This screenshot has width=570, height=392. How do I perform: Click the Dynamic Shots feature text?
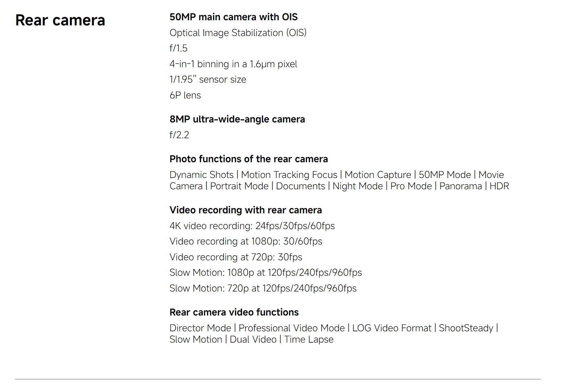(202, 175)
